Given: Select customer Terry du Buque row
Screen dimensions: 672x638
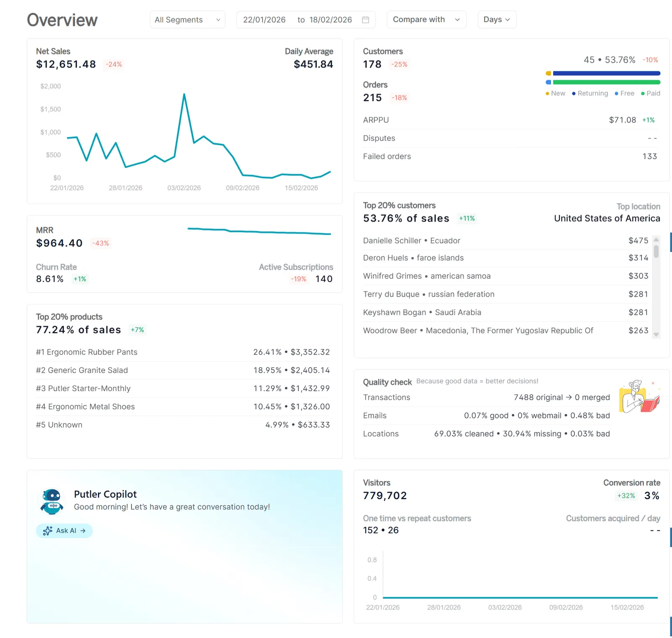Looking at the screenshot, I should (x=506, y=294).
